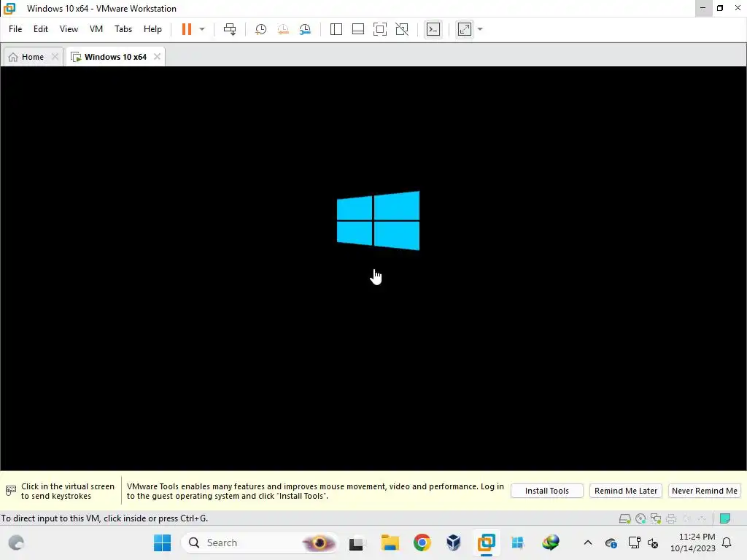Image resolution: width=747 pixels, height=560 pixels.
Task: Close the Home tab
Action: tap(55, 57)
